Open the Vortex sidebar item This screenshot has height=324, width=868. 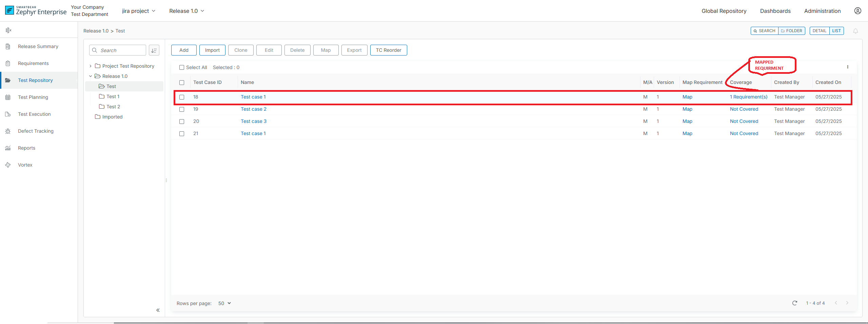pos(25,165)
